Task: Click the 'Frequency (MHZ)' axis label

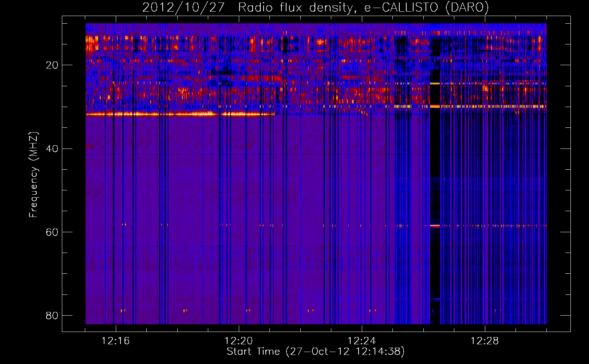Action: [33, 175]
